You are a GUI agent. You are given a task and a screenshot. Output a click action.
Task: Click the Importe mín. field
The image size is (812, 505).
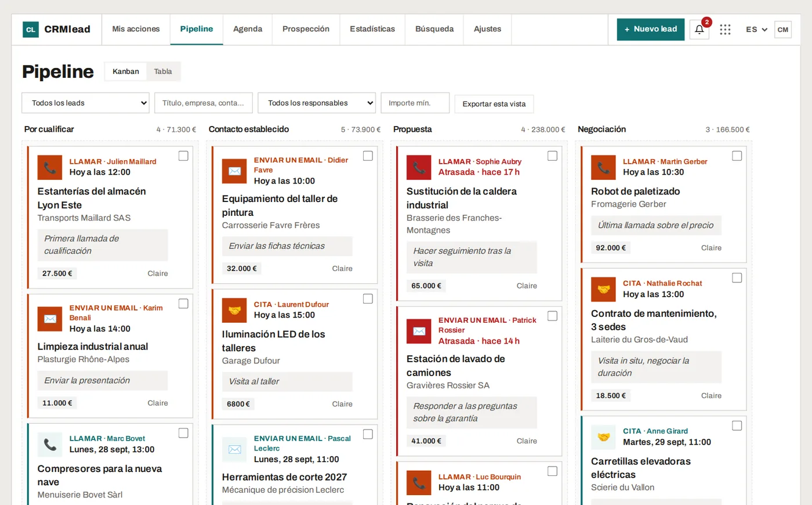tap(415, 103)
